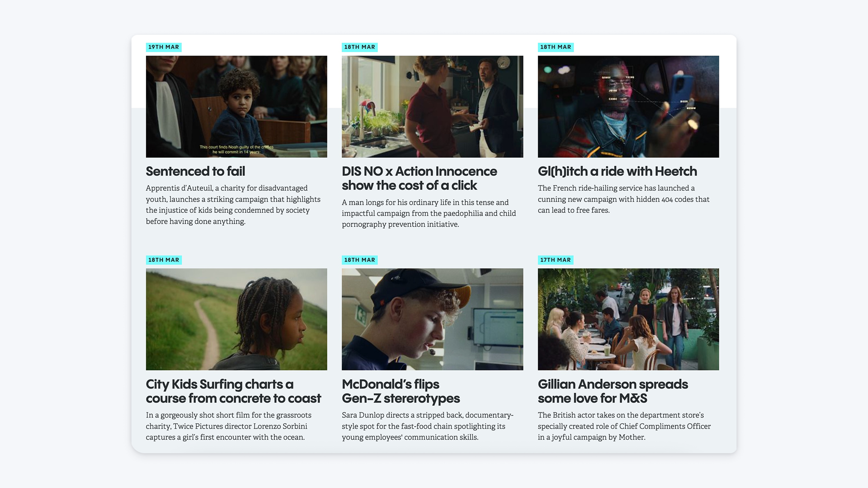This screenshot has height=488, width=868.
Task: Click the French ride-hailing service description
Action: (624, 199)
